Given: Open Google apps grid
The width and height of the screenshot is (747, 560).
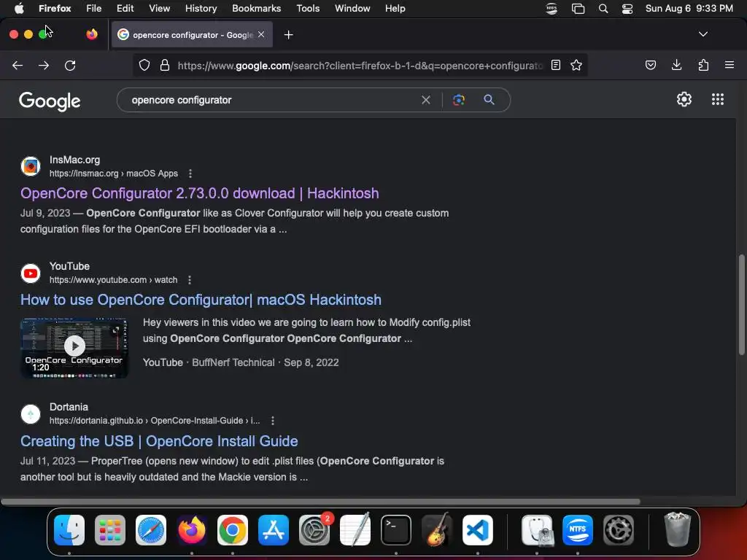Looking at the screenshot, I should point(718,99).
